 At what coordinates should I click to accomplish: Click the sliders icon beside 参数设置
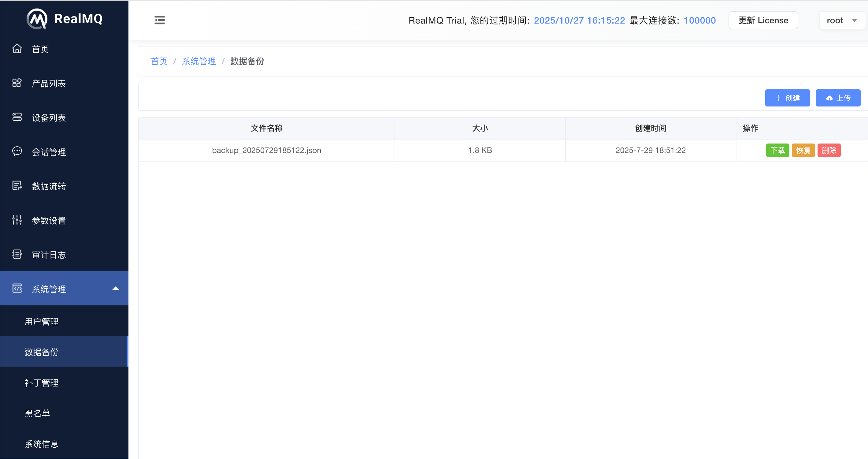pyautogui.click(x=17, y=220)
